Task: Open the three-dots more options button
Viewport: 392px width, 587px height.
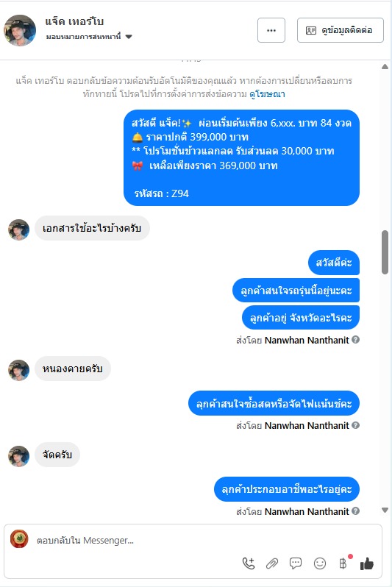Action: 271,30
